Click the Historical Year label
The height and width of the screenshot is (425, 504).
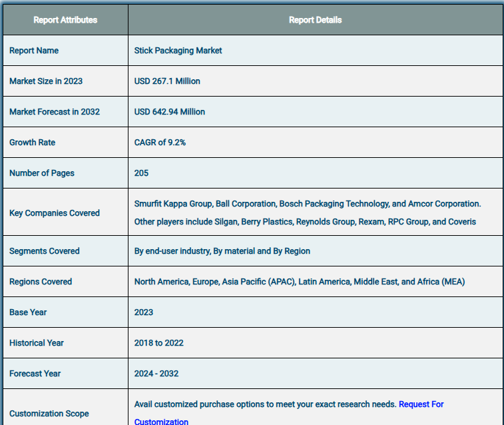click(x=37, y=343)
